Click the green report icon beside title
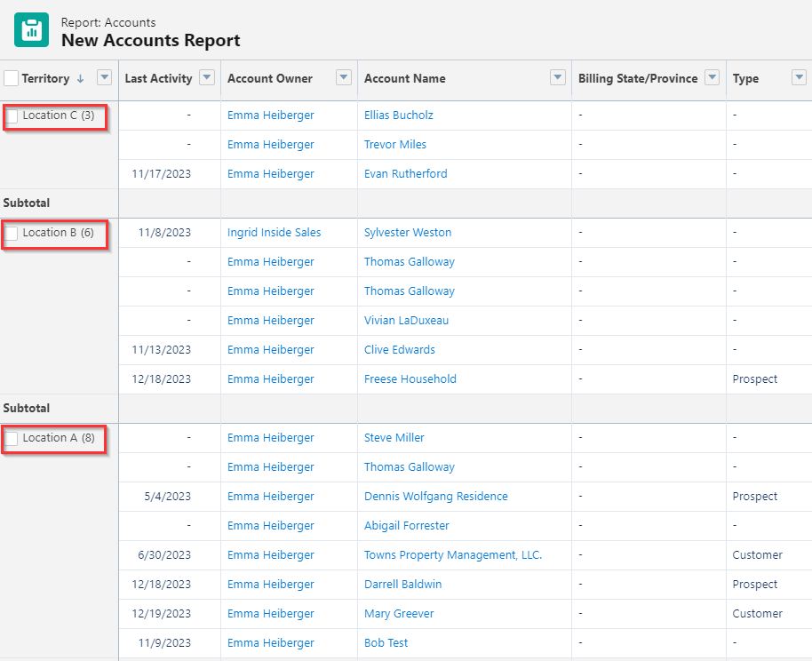Viewport: 812px width, 661px height. click(32, 30)
